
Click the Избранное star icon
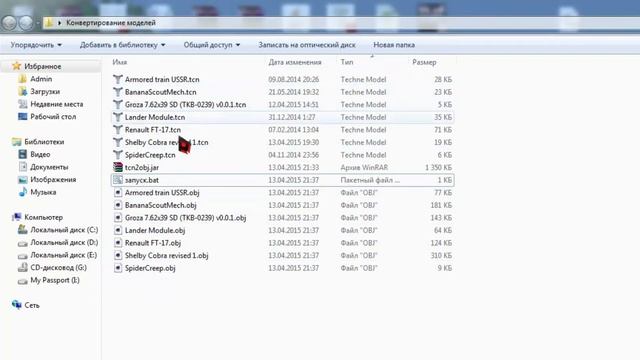[x=16, y=66]
